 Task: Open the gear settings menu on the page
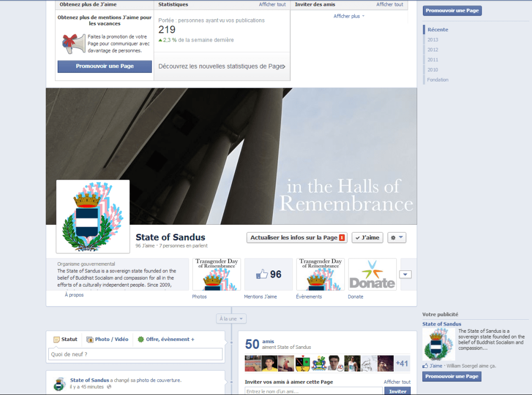(x=396, y=237)
